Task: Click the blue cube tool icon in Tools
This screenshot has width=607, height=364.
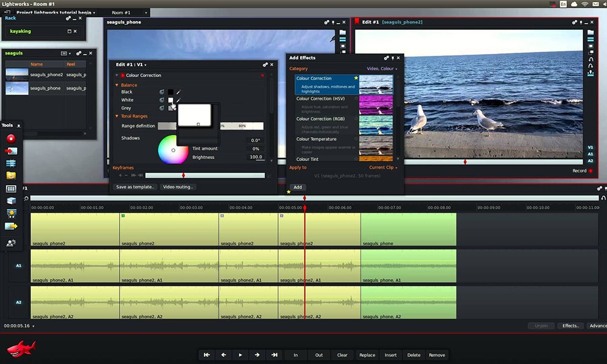Action: (11, 201)
